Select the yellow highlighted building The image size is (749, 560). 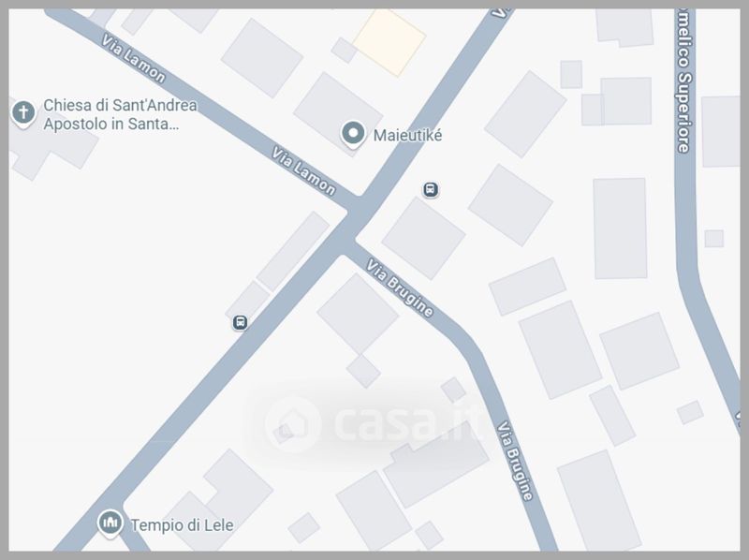(x=389, y=42)
